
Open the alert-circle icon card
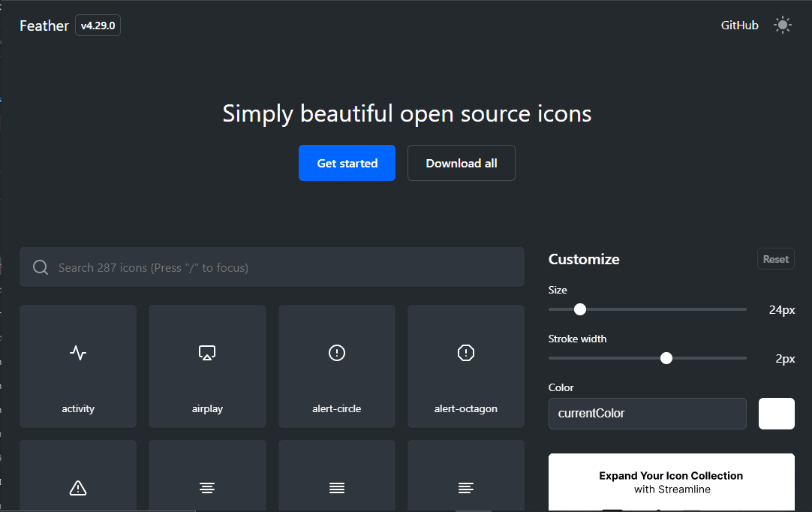coord(337,366)
